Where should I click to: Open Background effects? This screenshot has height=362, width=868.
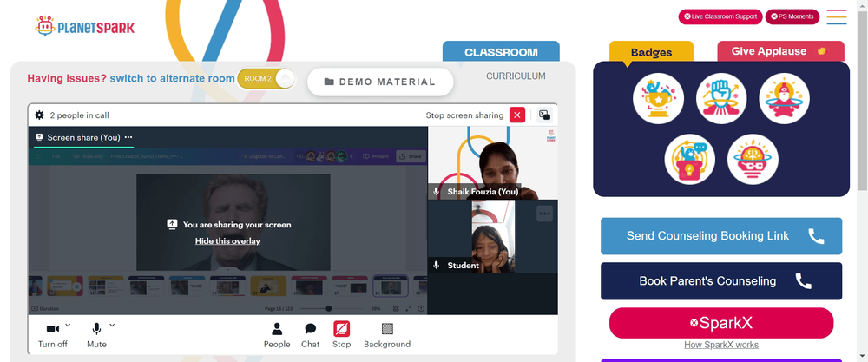pos(387,335)
